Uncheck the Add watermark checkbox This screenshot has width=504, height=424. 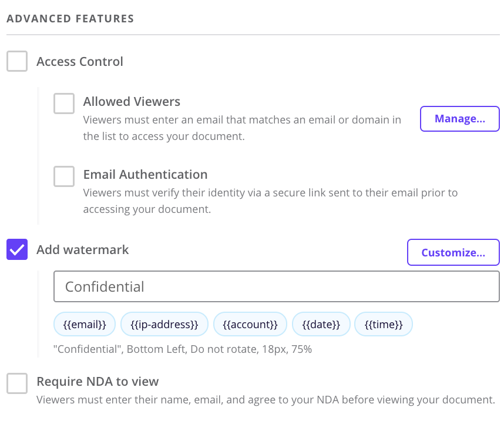click(x=17, y=249)
